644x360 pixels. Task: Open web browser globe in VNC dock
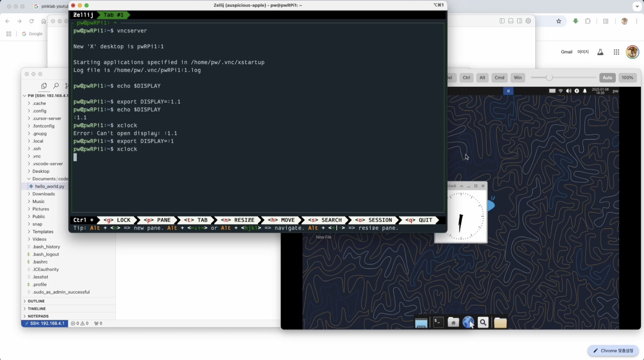coord(468,322)
